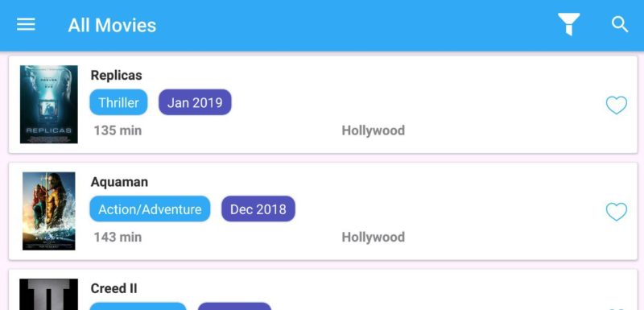
Task: Select the Dec 2018 date tag
Action: (258, 209)
